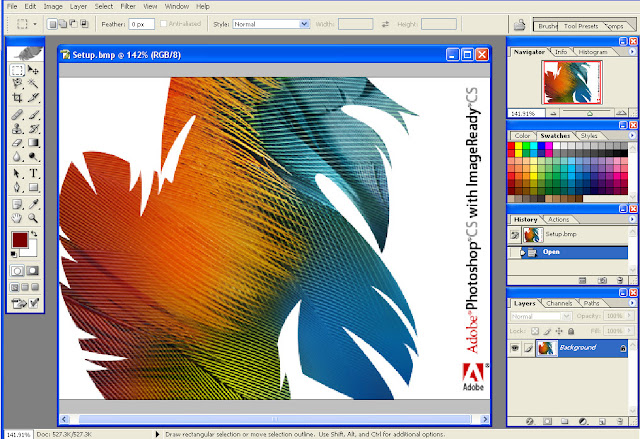Open the Opacity slider arrow

[629, 316]
